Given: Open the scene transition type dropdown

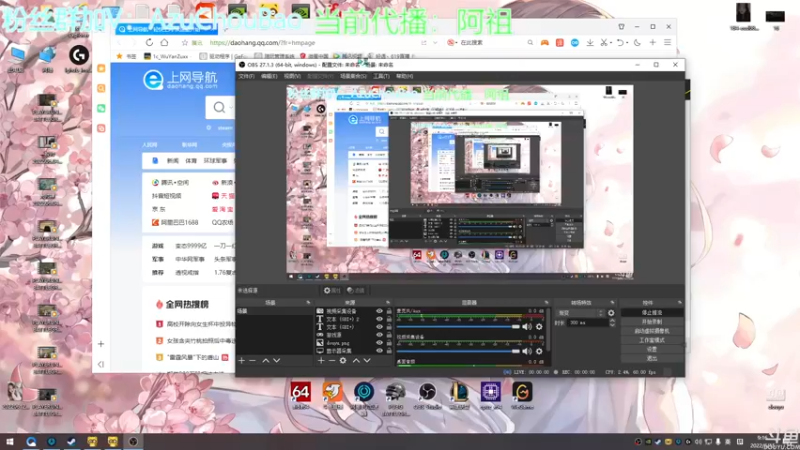Looking at the screenshot, I should (581, 313).
